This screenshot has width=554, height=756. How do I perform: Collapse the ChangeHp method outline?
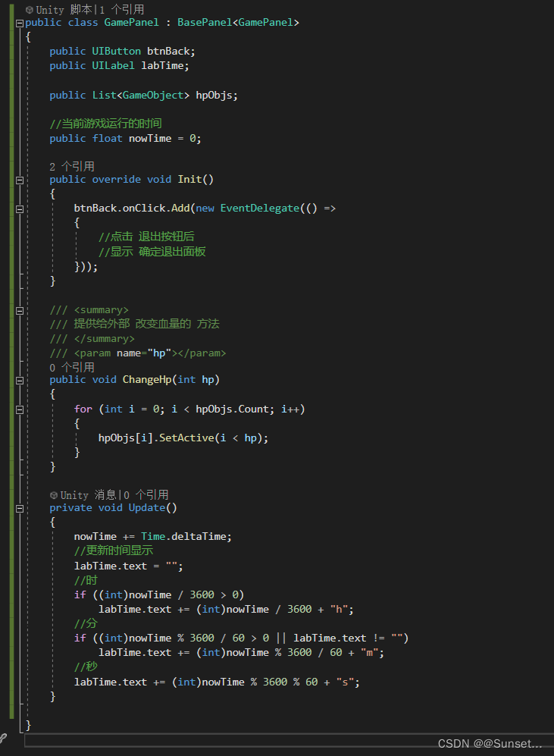(x=19, y=381)
